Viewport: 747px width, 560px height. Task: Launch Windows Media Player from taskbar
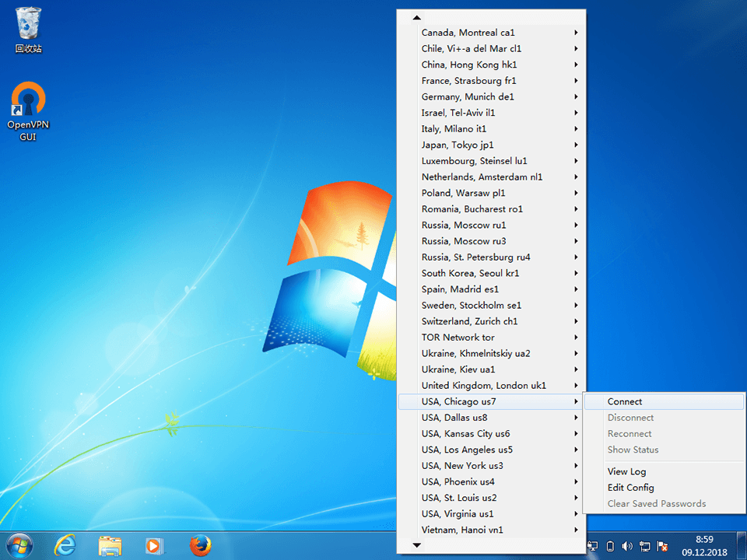click(x=154, y=546)
